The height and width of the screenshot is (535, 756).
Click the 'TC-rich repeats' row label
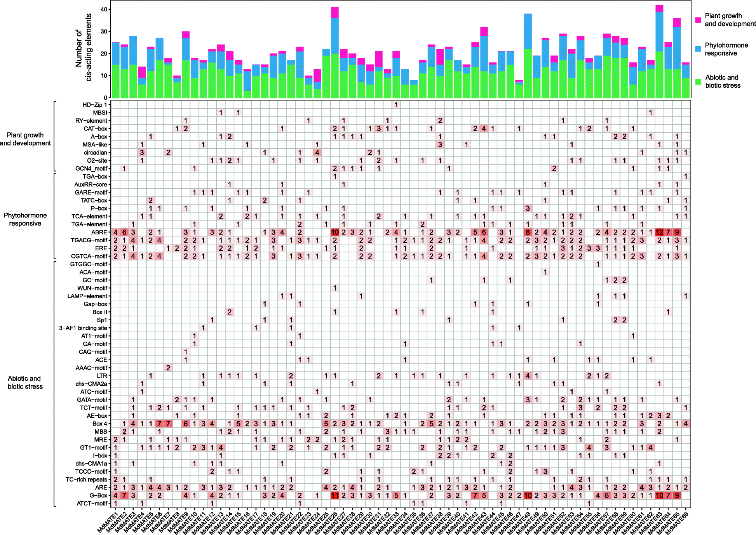pyautogui.click(x=86, y=479)
